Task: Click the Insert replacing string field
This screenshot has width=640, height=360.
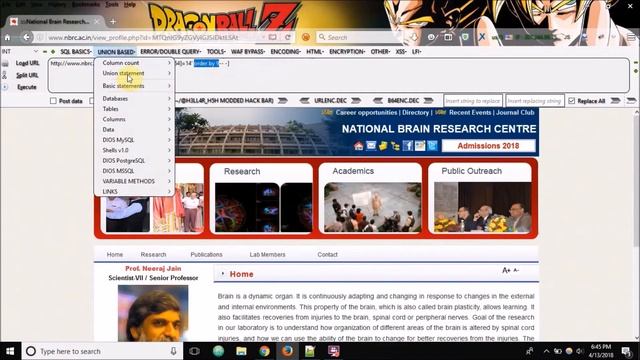Action: (535, 101)
